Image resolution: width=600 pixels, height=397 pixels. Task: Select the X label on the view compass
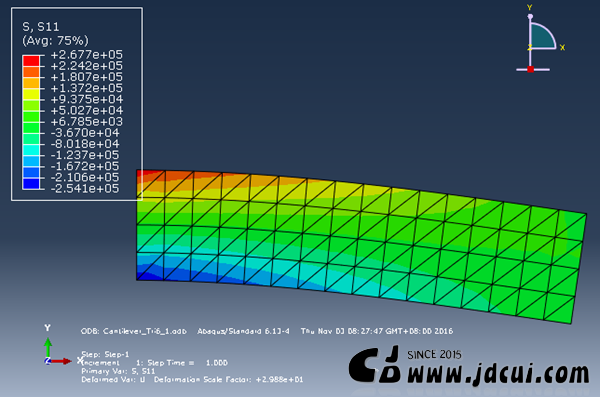pos(562,47)
